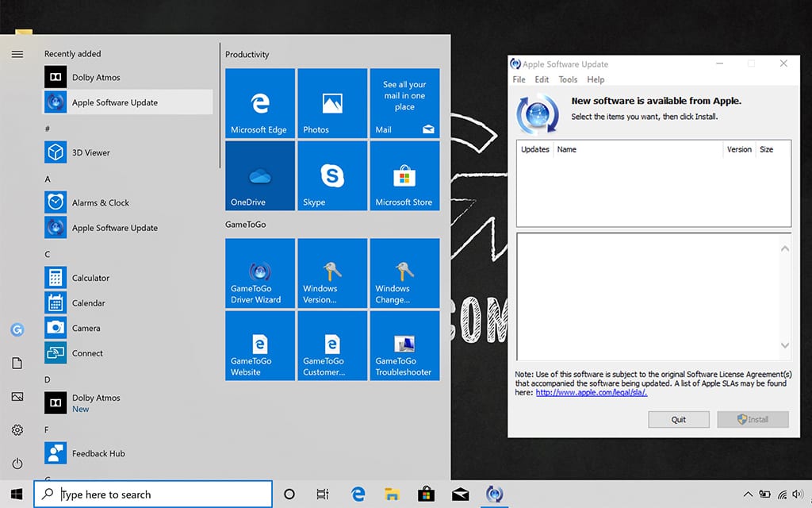Open Mail from the taskbar
The width and height of the screenshot is (812, 508).
click(x=461, y=494)
